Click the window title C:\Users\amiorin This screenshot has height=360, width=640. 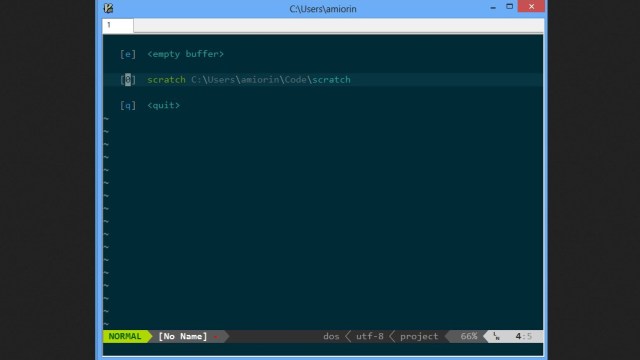coord(323,9)
